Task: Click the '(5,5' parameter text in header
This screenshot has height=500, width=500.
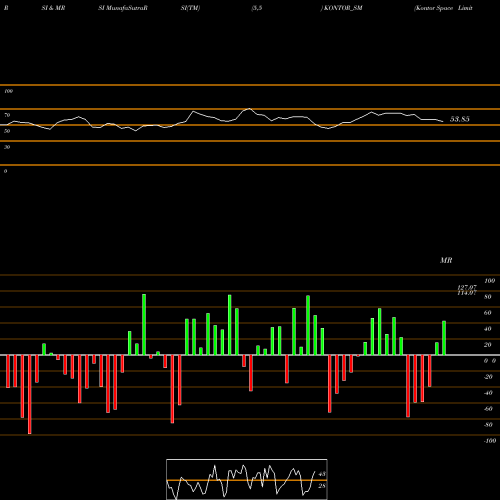Action: [x=257, y=8]
